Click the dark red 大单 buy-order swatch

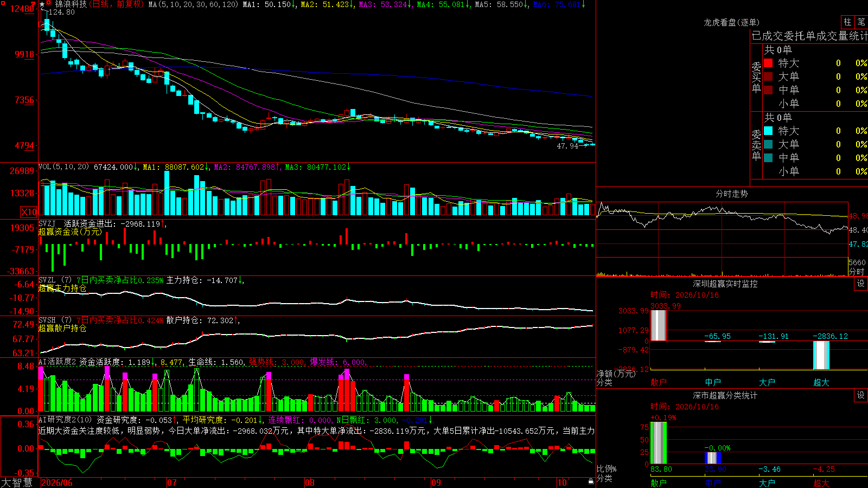pyautogui.click(x=768, y=76)
